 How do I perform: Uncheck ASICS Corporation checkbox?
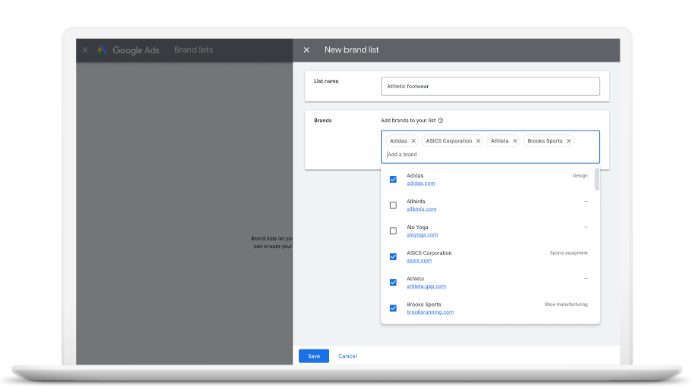[x=393, y=256]
